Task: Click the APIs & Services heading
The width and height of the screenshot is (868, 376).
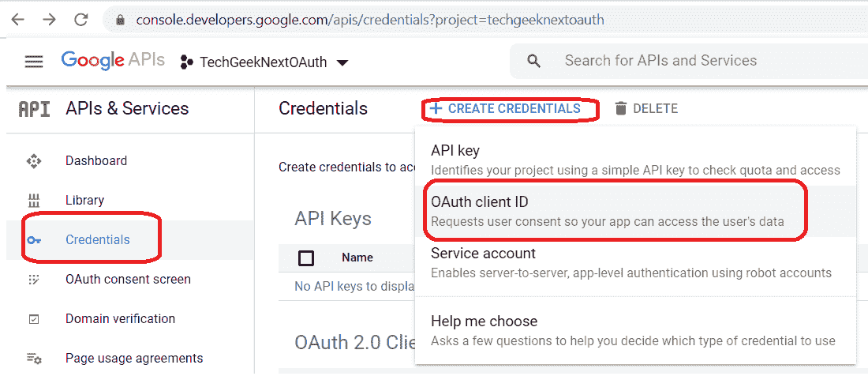Action: pyautogui.click(x=127, y=108)
